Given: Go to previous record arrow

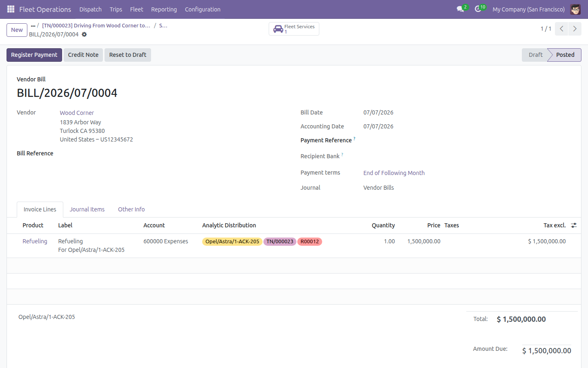Looking at the screenshot, I should [x=561, y=29].
